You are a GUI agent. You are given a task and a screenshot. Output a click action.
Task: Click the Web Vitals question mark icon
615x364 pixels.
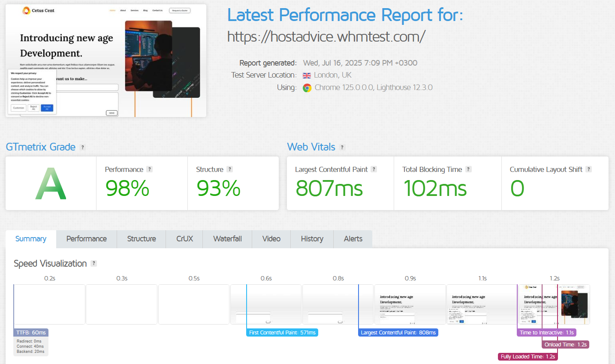(x=342, y=147)
